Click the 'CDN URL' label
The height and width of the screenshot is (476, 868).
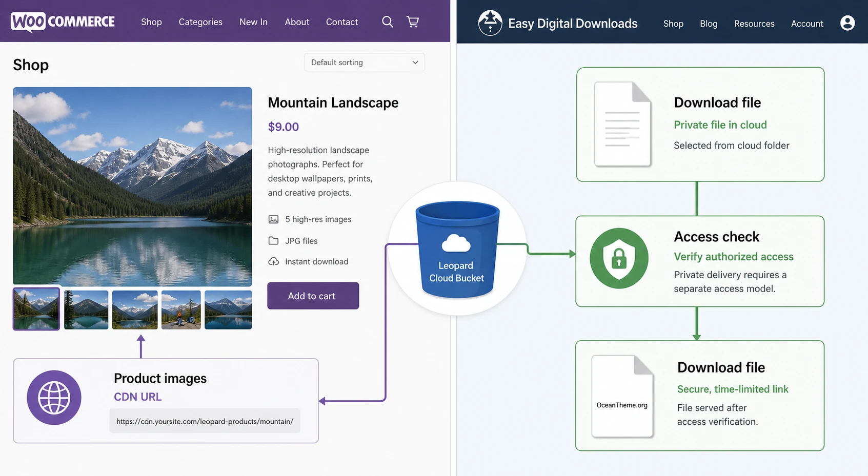pyautogui.click(x=137, y=397)
